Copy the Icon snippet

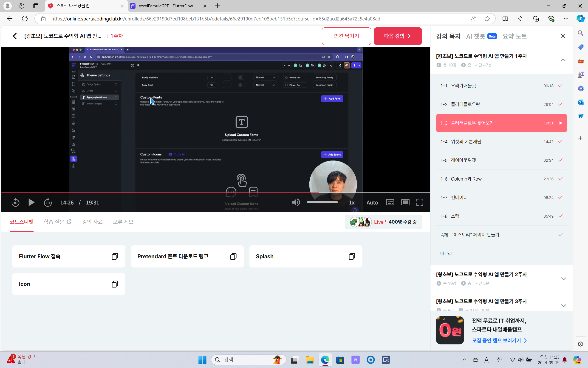115,284
